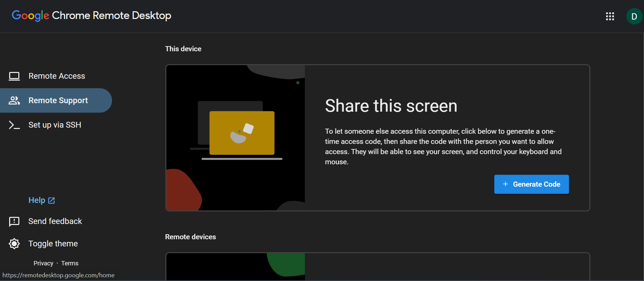Viewport: 644px width, 281px height.
Task: Open the Remote Access section
Action: pos(56,76)
